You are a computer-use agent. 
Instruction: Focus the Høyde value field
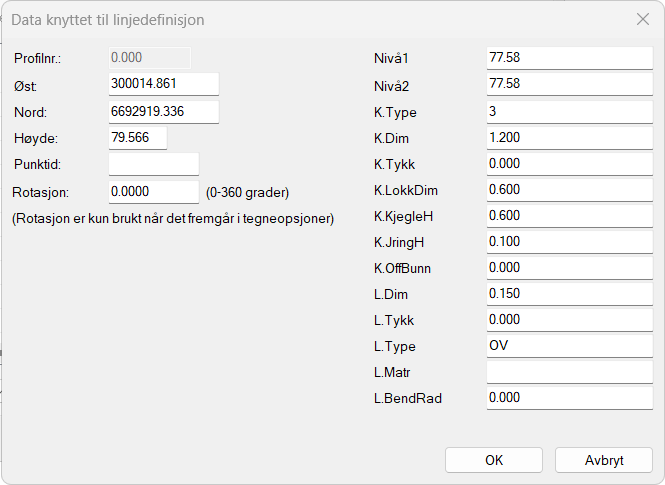point(137,137)
